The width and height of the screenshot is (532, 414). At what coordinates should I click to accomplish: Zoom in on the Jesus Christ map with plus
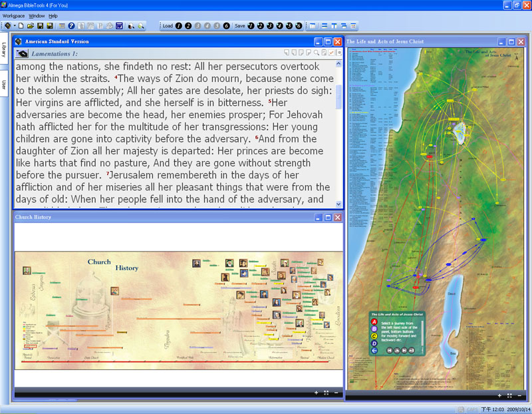[499, 395]
